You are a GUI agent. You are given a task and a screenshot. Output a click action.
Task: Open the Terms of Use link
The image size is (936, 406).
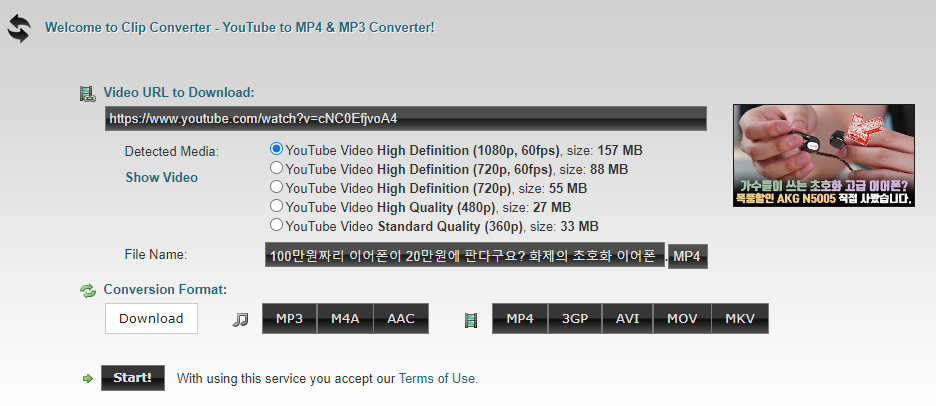tap(438, 378)
